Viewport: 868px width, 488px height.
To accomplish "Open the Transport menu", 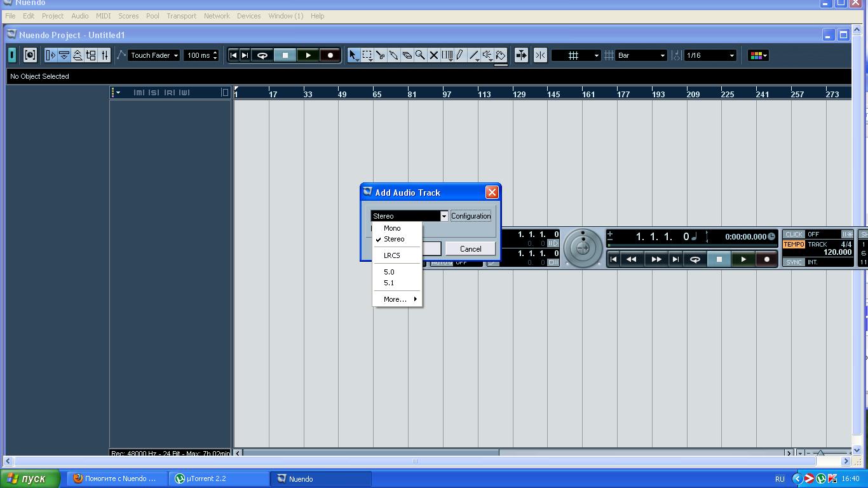I will (x=181, y=16).
